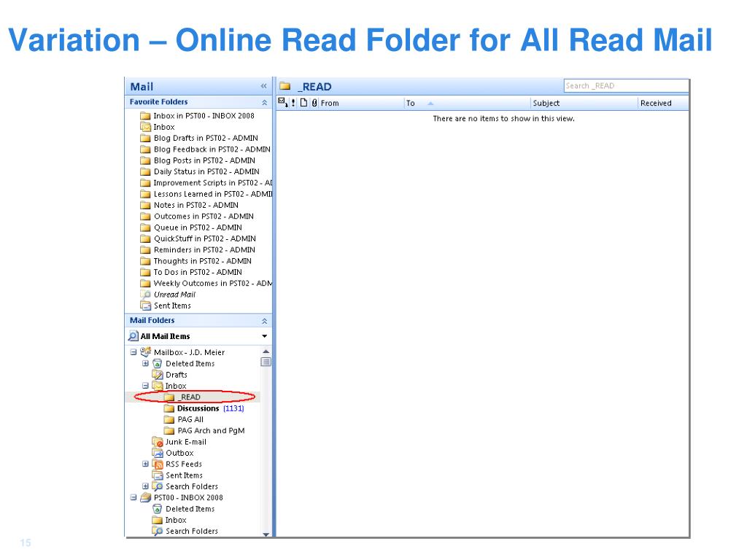Click the envelope arrange-by header icon
747x560 pixels.
click(x=282, y=102)
